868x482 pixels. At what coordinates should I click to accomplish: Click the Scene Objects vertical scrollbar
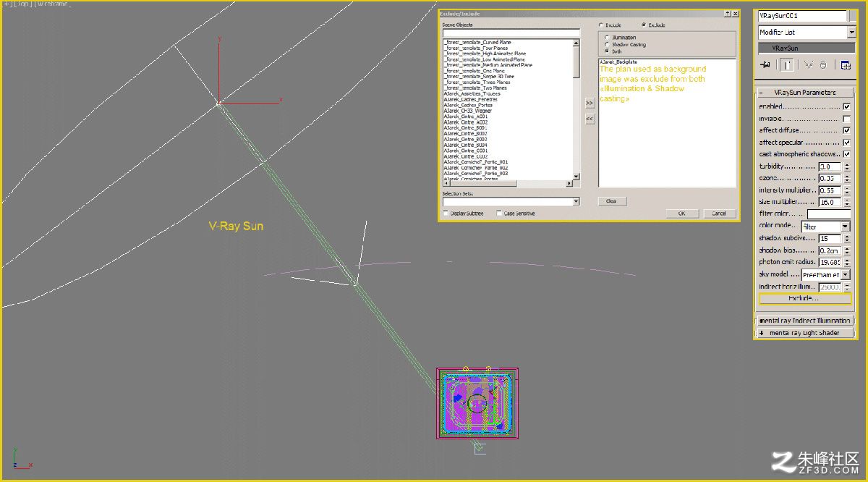click(x=576, y=109)
